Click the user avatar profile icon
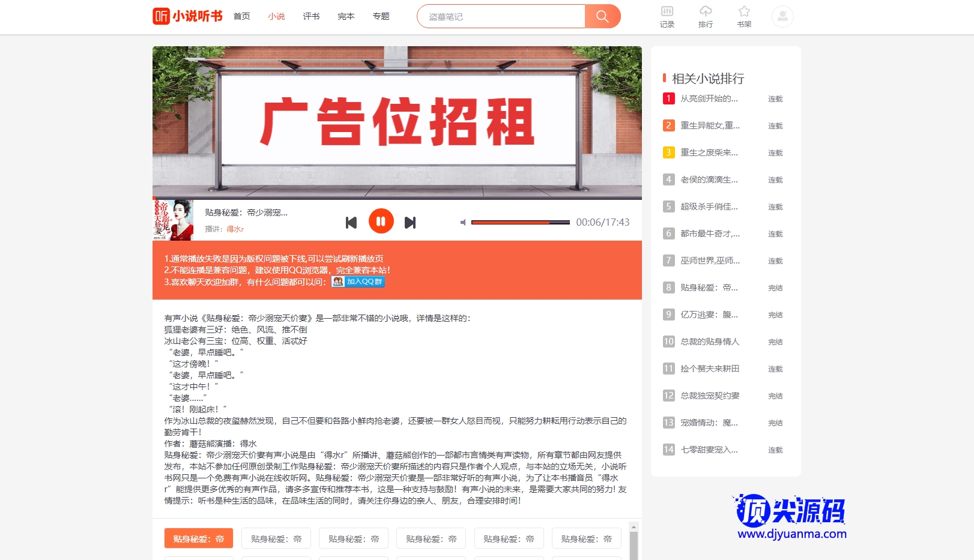974x560 pixels. (x=782, y=16)
